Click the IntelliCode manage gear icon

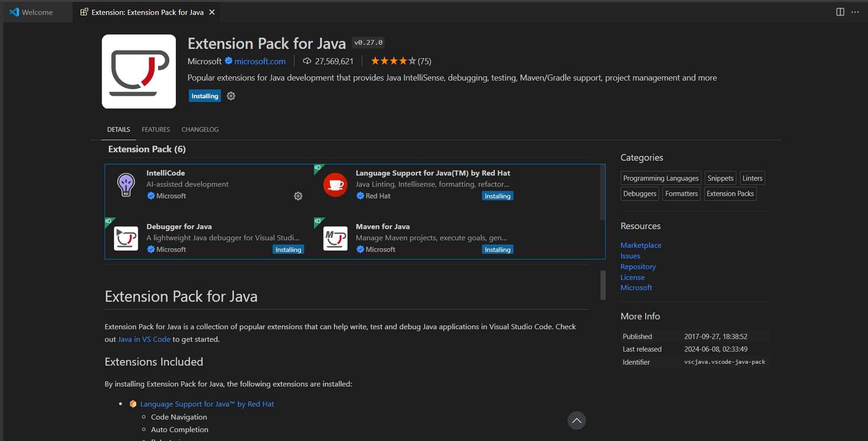[298, 196]
